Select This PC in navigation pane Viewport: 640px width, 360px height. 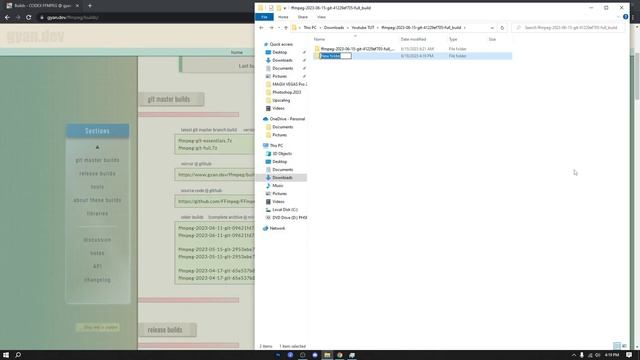[x=276, y=145]
